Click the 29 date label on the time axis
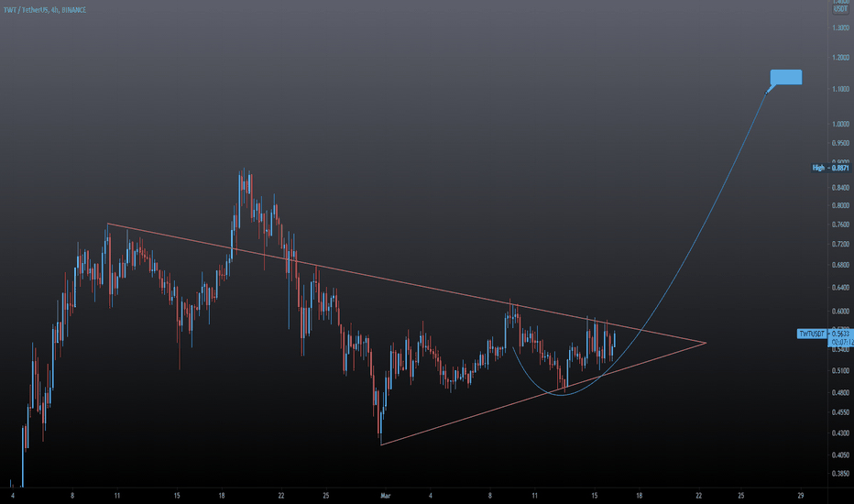Screen dimensions: 854x504 click(800, 496)
